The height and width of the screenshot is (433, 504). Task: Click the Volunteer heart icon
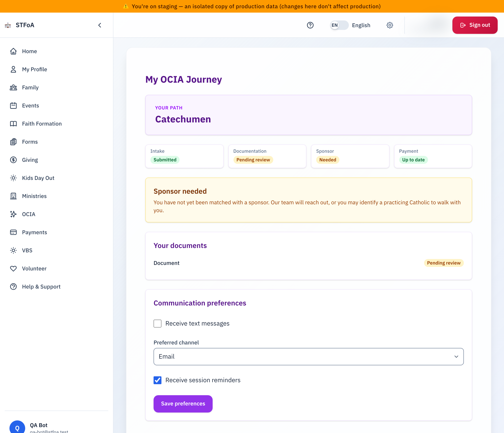(13, 269)
